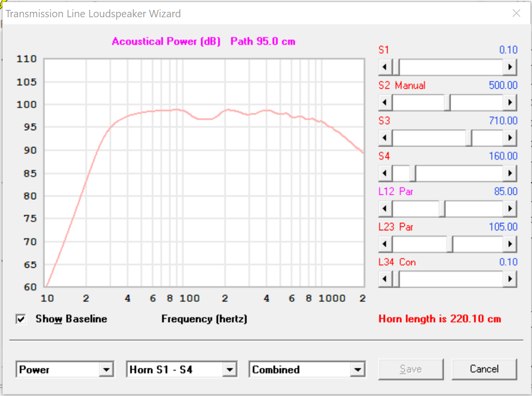Screen dimensions: 532x396
Task: Click the Frequency (hertz) axis label
Action: click(x=204, y=319)
